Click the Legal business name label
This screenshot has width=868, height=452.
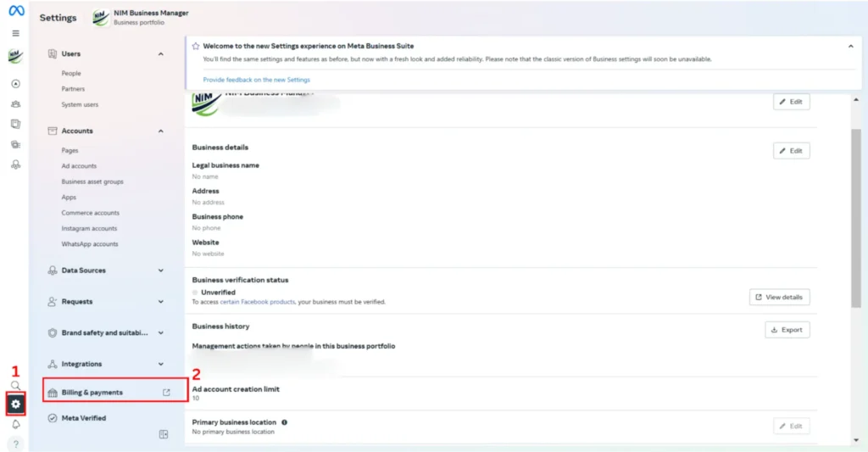pos(225,165)
